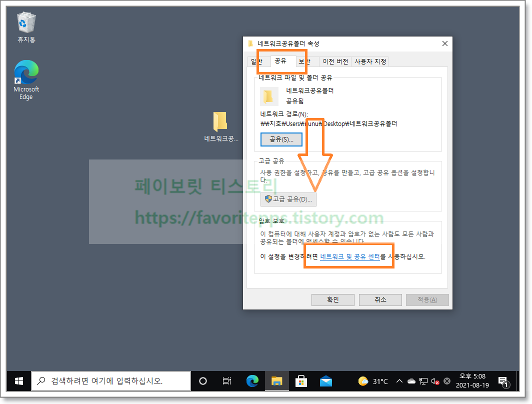Click the 공유(S)... button

[281, 139]
